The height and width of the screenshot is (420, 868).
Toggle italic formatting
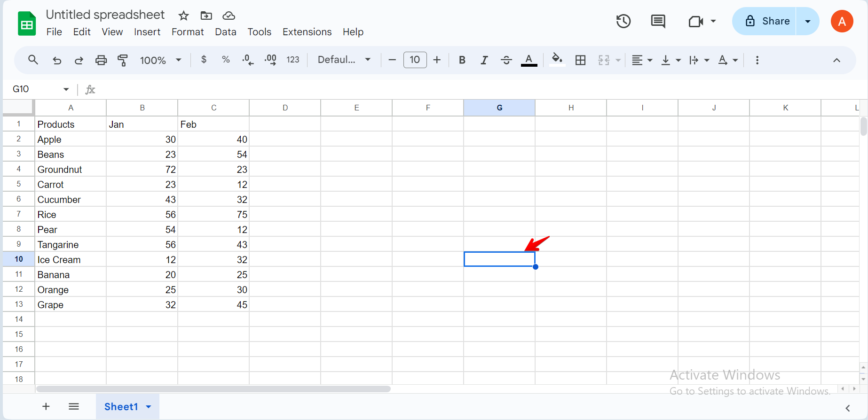[484, 60]
